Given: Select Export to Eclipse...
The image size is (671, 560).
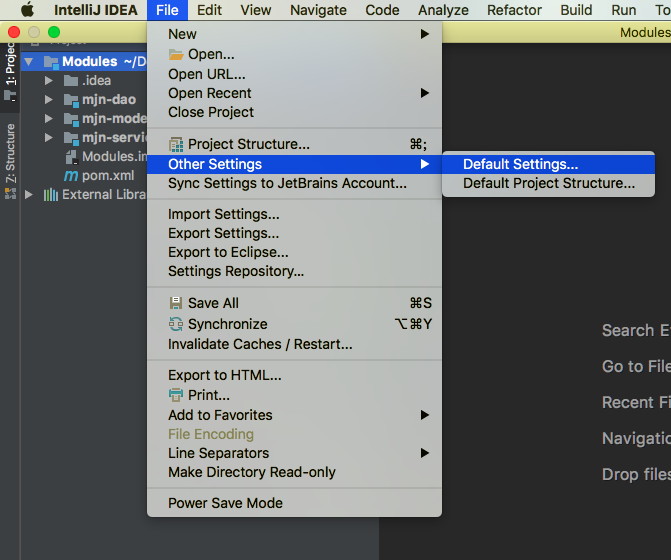Looking at the screenshot, I should [294, 252].
